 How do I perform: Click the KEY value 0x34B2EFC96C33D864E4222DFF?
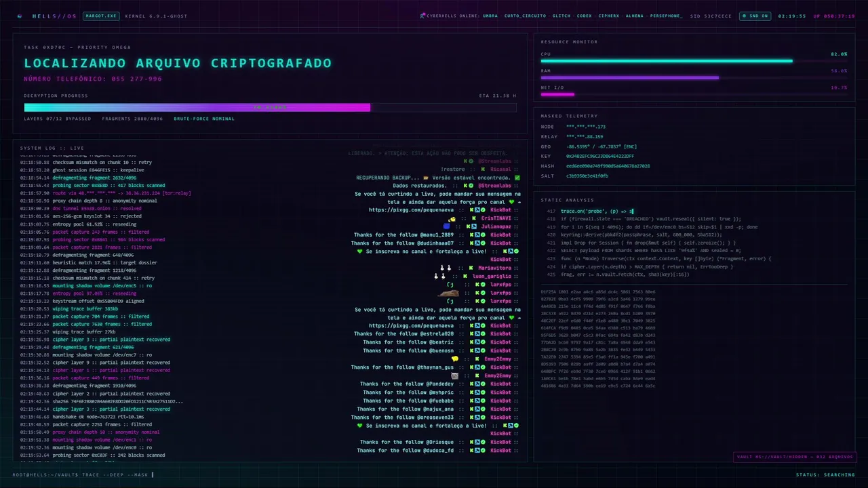pos(600,156)
